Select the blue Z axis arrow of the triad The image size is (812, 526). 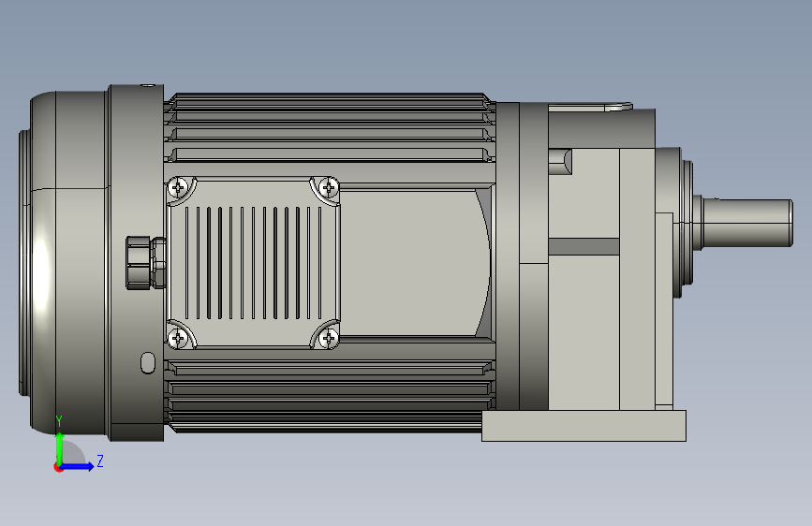coord(78,466)
